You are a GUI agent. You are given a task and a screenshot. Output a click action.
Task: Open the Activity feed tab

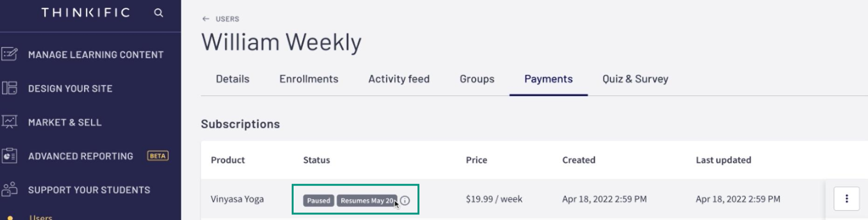coord(399,79)
